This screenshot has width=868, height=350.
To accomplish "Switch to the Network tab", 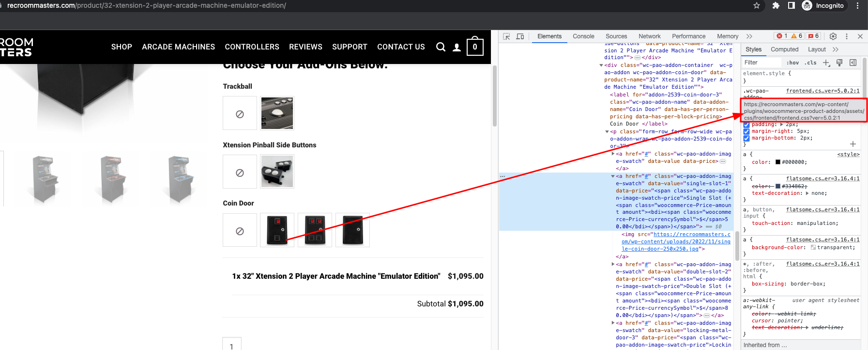I will [650, 36].
